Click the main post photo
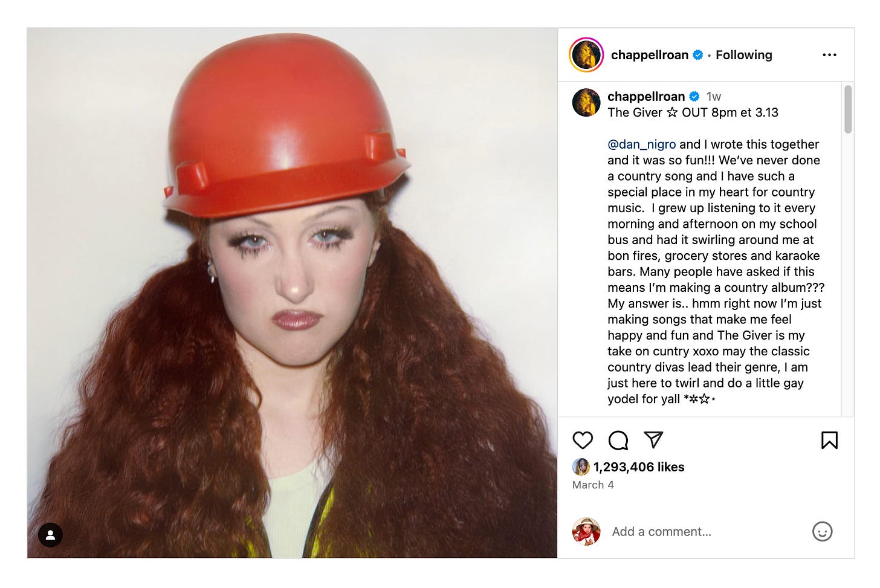This screenshot has height=588, width=880. 292,293
